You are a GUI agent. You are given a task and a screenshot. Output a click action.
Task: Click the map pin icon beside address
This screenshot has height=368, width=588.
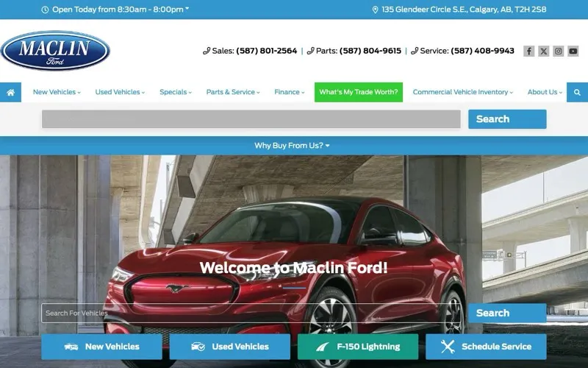375,10
